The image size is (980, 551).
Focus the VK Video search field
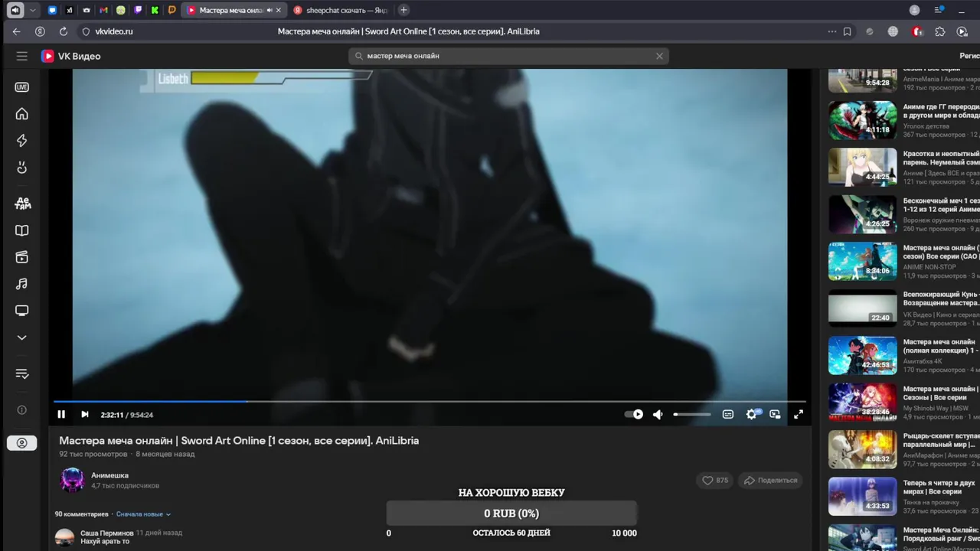pyautogui.click(x=508, y=56)
